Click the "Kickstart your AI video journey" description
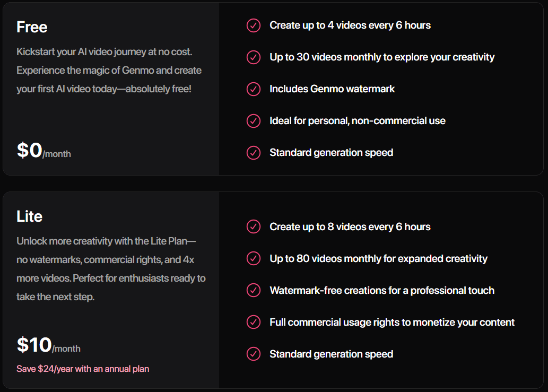The image size is (548, 392). pyautogui.click(x=109, y=70)
